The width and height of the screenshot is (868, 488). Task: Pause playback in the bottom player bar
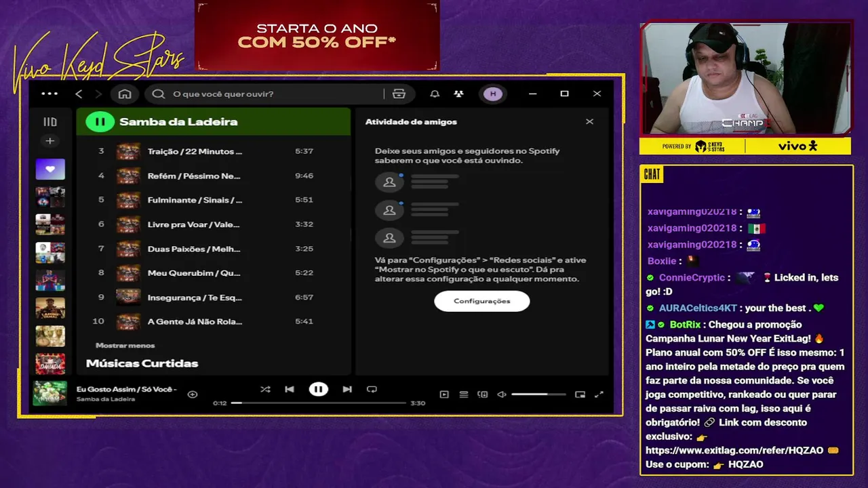318,389
